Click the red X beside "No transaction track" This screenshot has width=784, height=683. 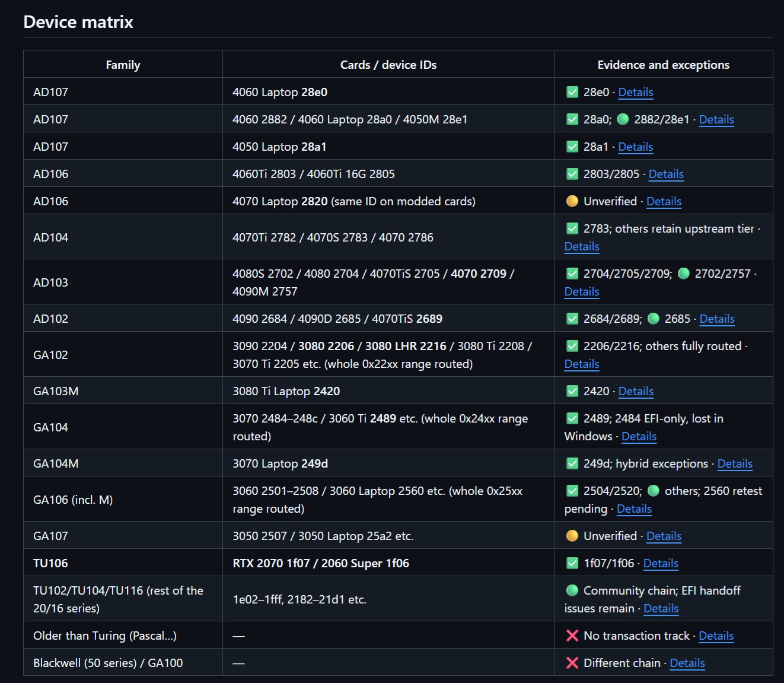[x=572, y=636]
